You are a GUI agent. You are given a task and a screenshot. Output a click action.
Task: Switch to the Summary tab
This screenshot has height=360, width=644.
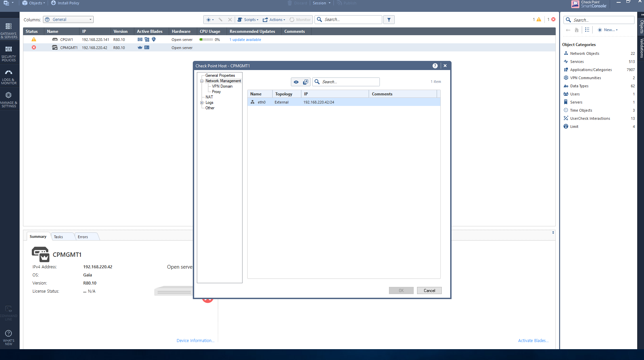(x=38, y=237)
